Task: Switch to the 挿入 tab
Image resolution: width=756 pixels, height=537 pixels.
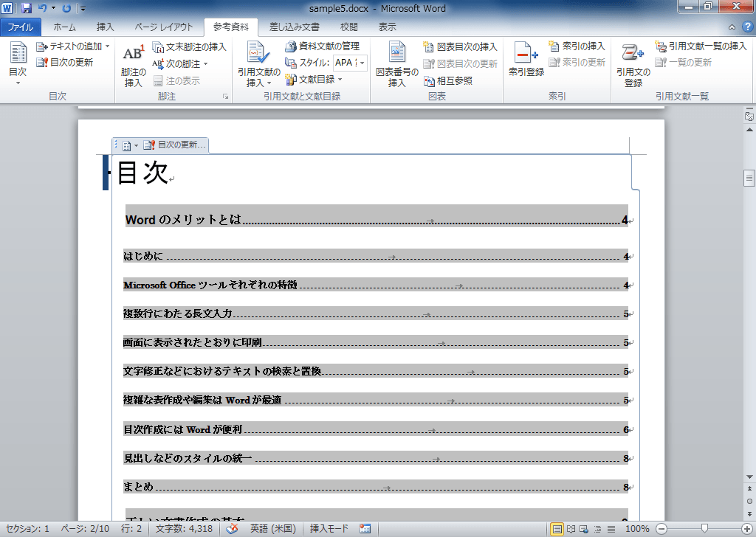Action: point(105,27)
